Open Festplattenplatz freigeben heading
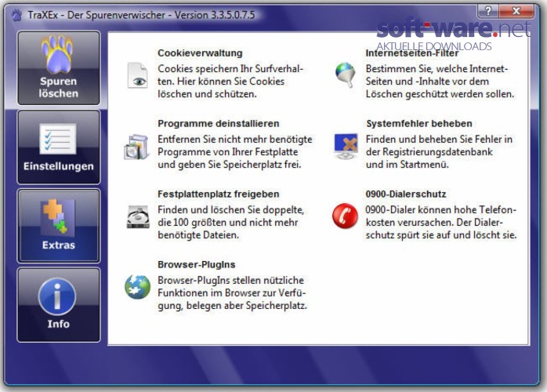The image size is (547, 392). (219, 194)
